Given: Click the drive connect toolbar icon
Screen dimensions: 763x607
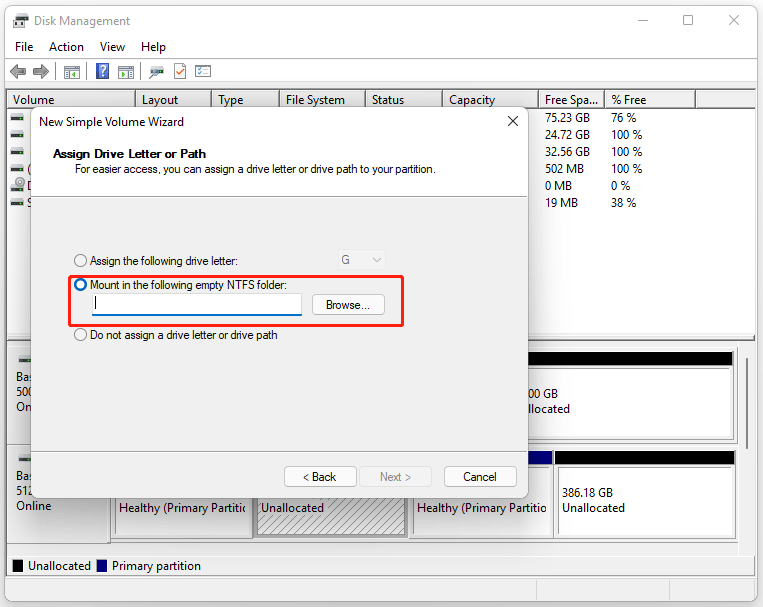Looking at the screenshot, I should coord(157,72).
